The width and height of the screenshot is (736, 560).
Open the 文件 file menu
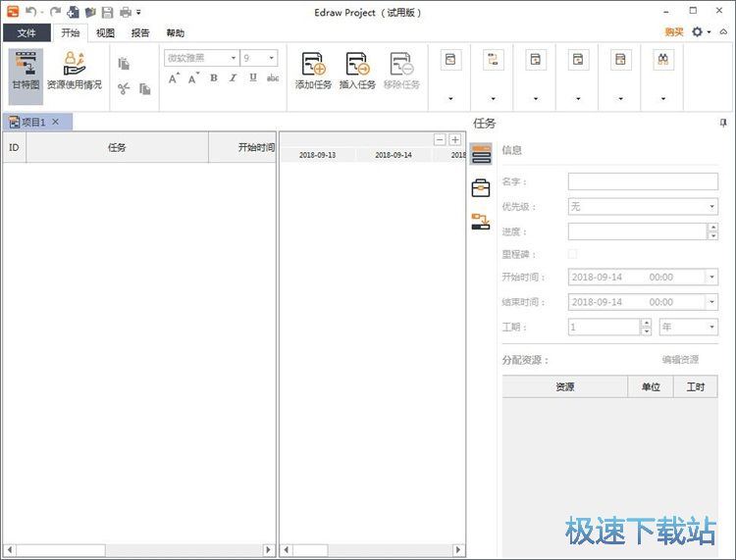26,32
